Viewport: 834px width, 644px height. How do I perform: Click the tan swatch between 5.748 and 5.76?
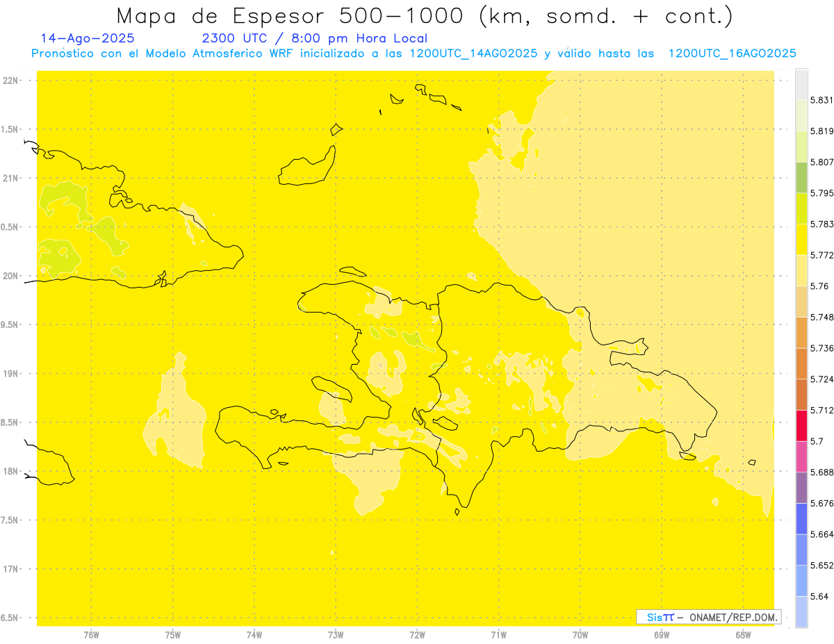point(801,302)
